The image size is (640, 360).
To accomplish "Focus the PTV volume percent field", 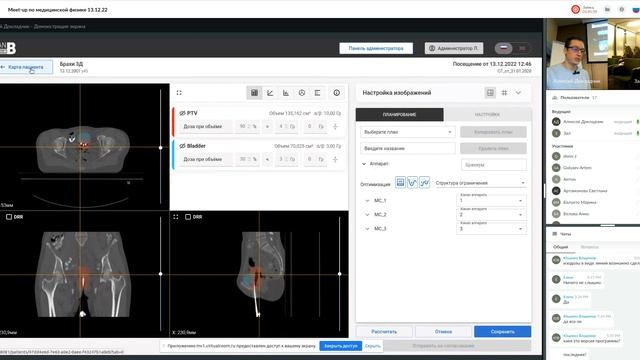I will (x=247, y=127).
